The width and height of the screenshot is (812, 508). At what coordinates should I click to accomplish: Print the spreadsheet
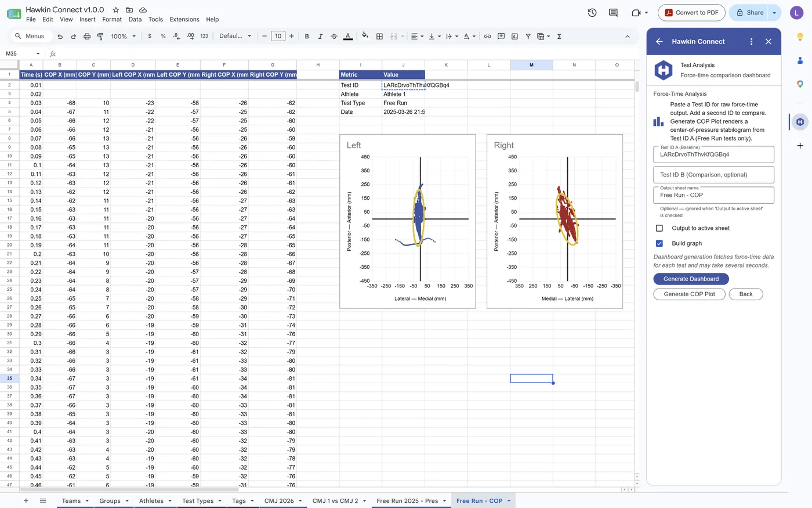coord(87,37)
